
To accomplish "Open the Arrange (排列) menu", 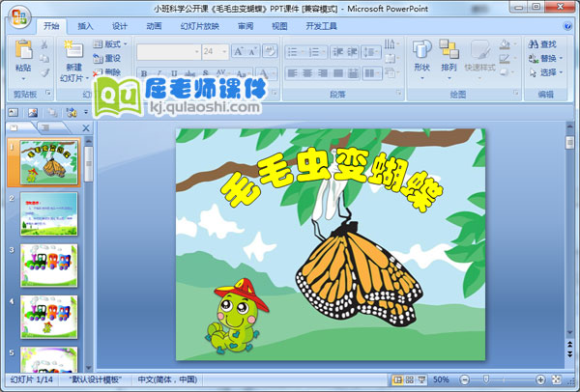I will pos(449,59).
